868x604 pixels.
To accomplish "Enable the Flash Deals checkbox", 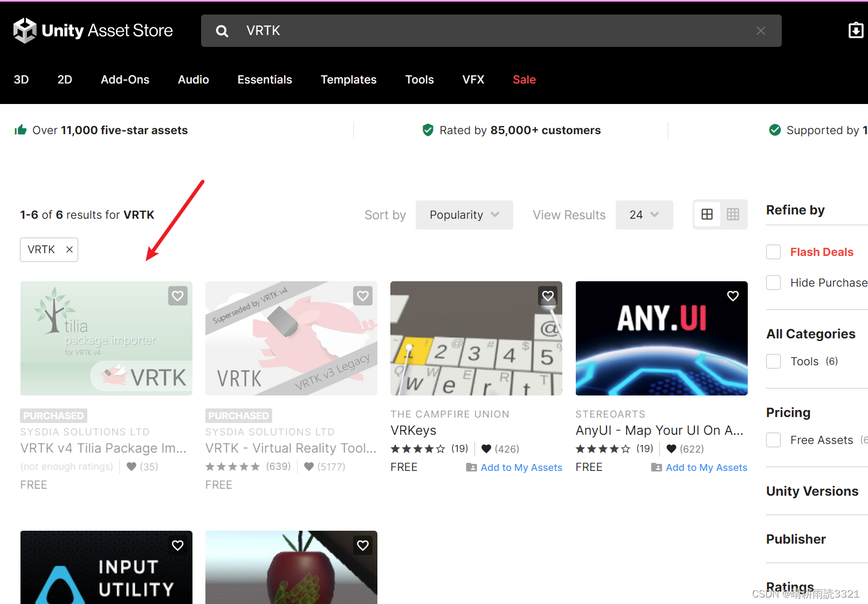I will [x=773, y=252].
